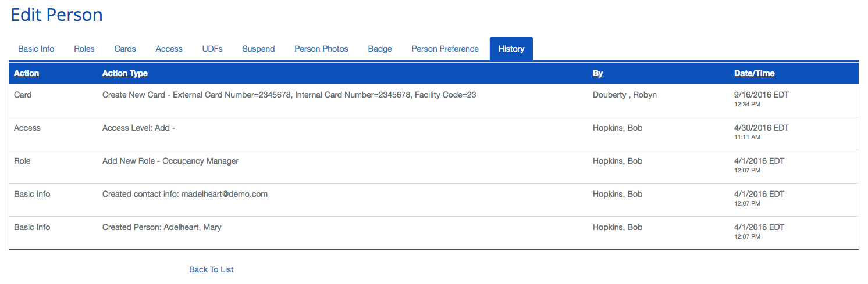Sort by Date/Time column header
Screen dimensions: 868x284
tap(754, 73)
